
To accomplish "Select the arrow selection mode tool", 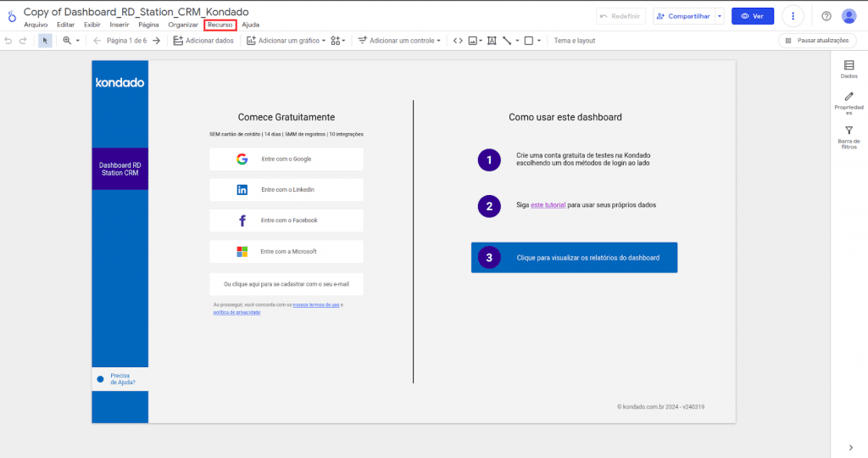I will (45, 41).
